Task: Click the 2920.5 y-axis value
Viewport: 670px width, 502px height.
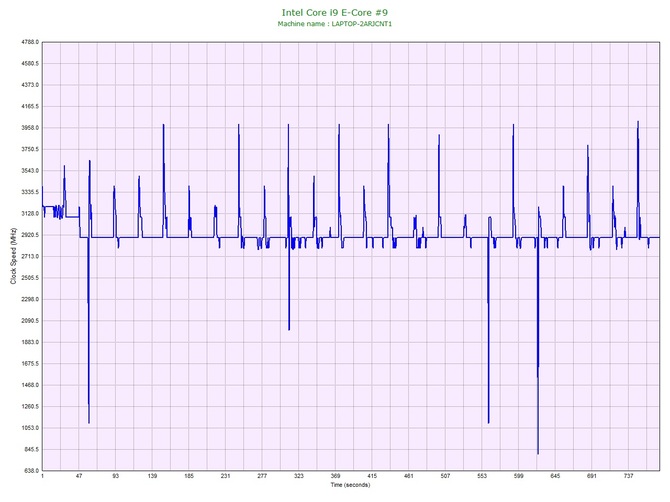Action: [x=30, y=235]
